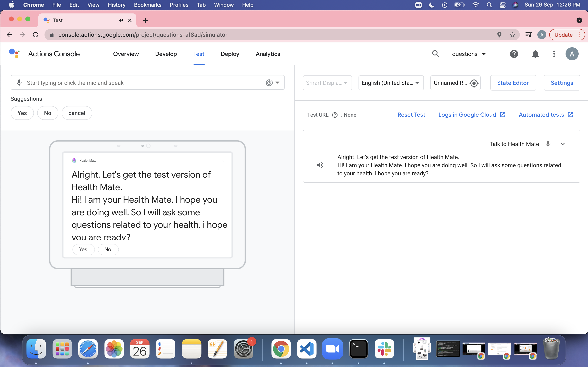Click the Test URL help icon
The image size is (588, 367).
pos(335,115)
